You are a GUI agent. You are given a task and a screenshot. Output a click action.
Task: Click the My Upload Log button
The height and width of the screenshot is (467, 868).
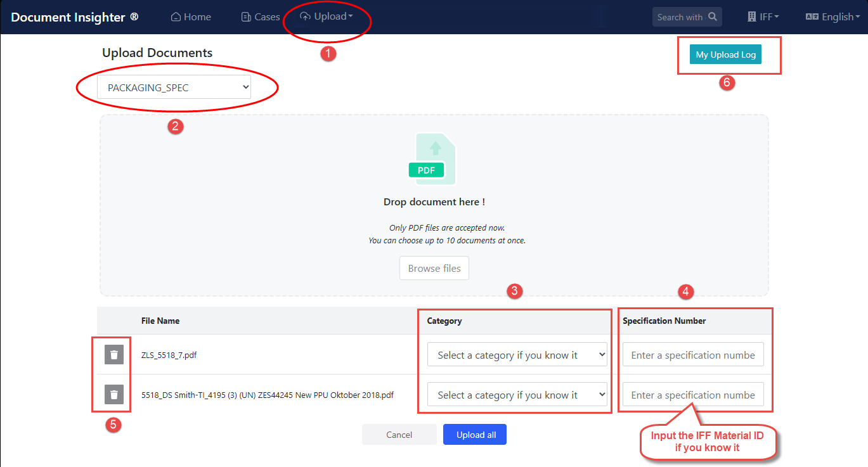(725, 54)
